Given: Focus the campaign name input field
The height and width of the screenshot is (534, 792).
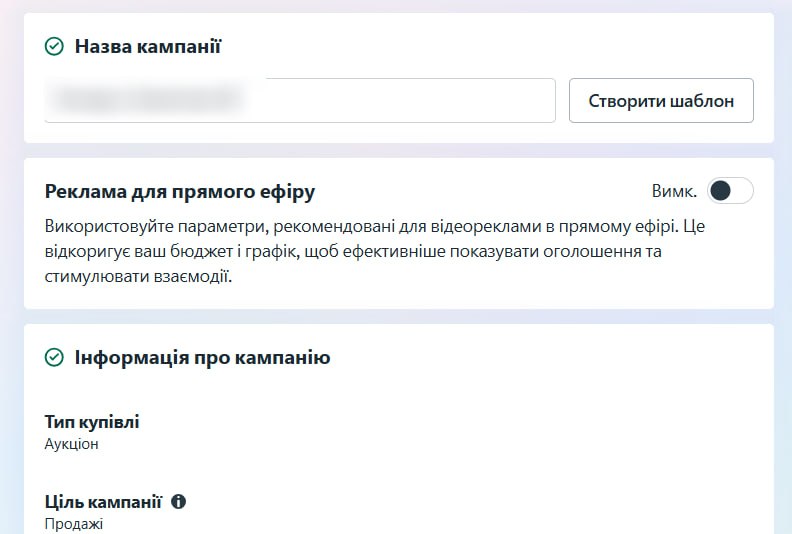Looking at the screenshot, I should [x=300, y=101].
